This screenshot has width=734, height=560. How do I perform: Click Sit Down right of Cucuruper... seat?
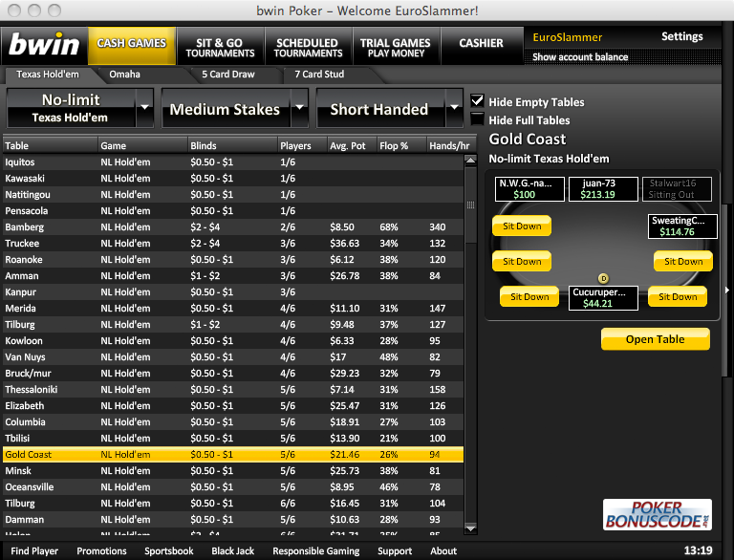point(678,296)
